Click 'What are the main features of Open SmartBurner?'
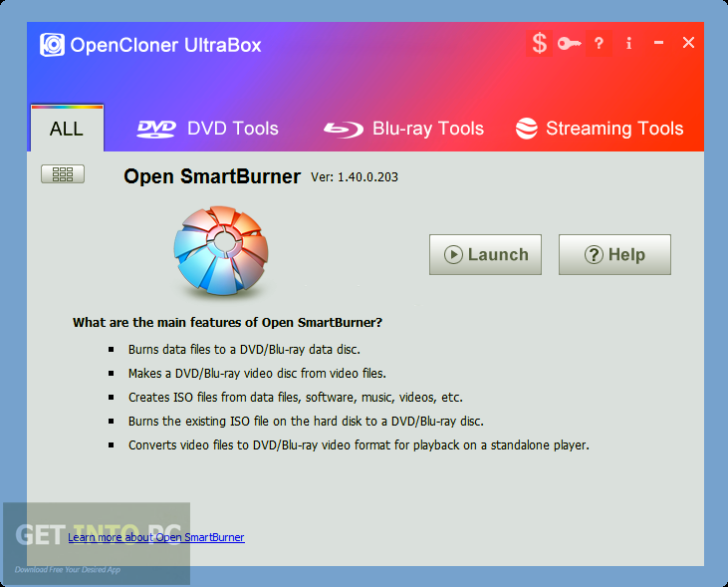 coord(227,323)
